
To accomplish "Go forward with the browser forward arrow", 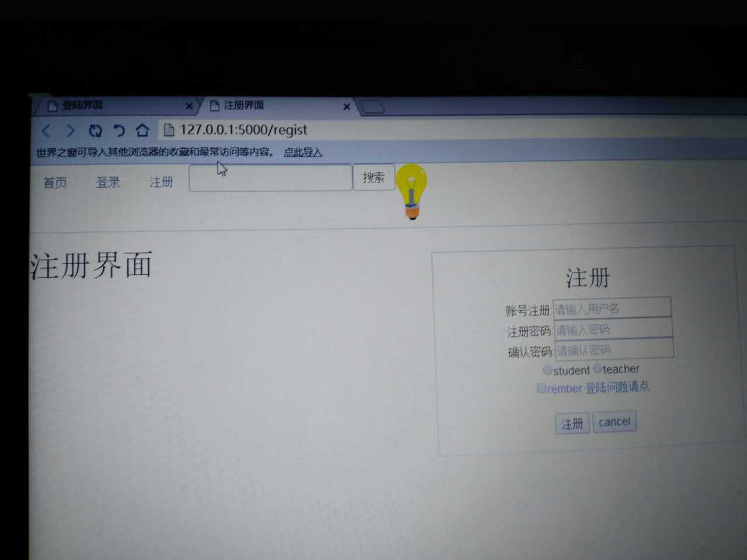I will 70,130.
